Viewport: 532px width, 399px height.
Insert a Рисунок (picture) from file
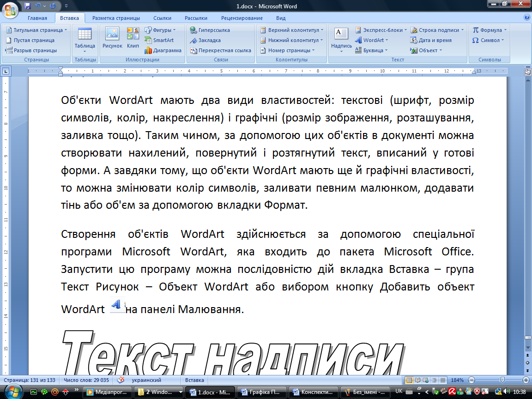112,38
